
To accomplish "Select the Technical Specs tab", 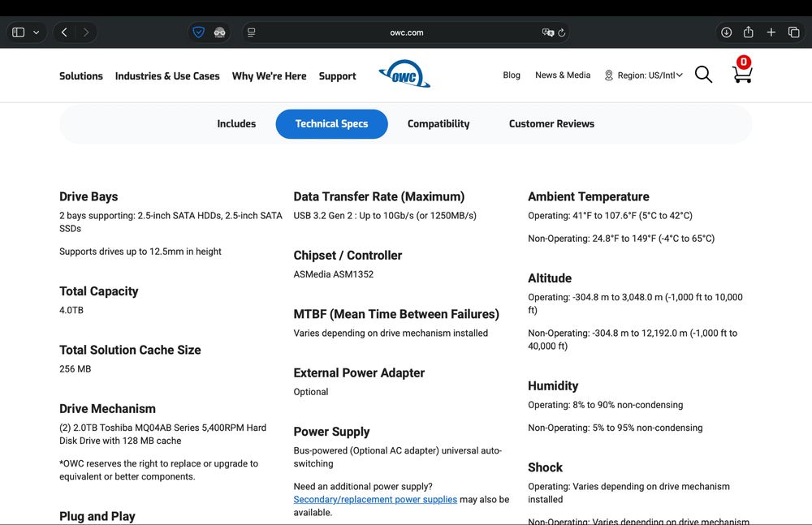I will pyautogui.click(x=331, y=123).
